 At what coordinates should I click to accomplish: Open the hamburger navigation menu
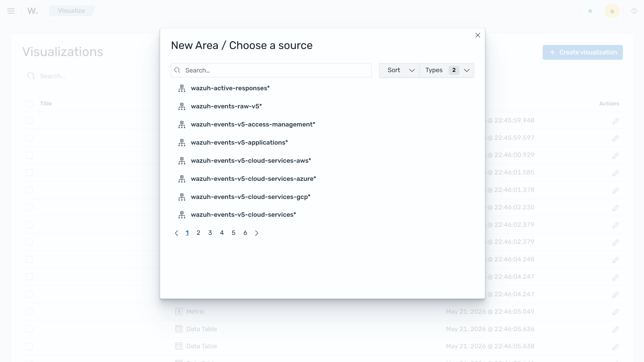(11, 11)
